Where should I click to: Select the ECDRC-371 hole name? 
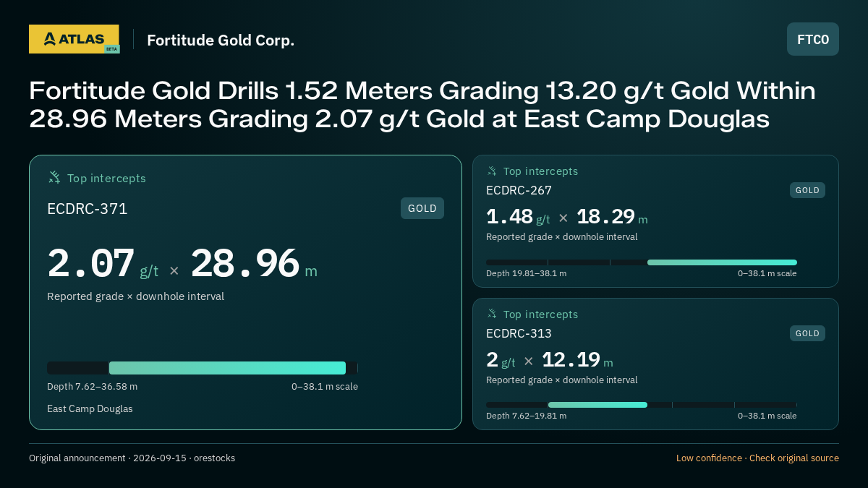(x=88, y=209)
